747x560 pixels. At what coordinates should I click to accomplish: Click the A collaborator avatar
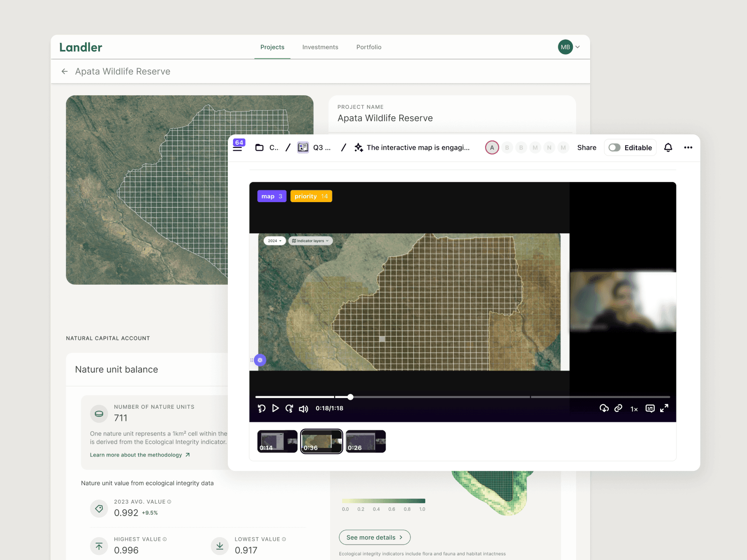pos(492,147)
